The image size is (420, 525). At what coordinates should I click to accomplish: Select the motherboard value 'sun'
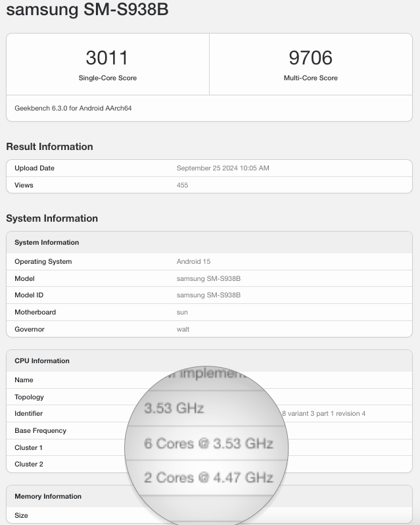pos(182,312)
